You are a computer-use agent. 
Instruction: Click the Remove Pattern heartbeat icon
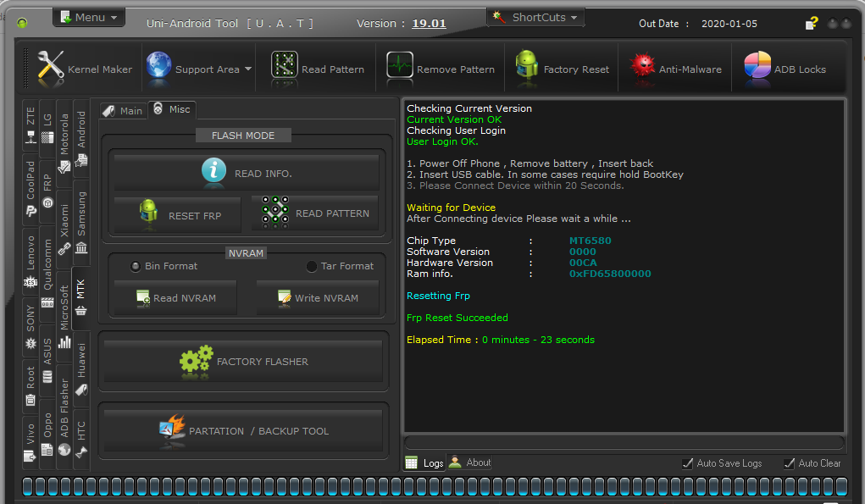(399, 65)
